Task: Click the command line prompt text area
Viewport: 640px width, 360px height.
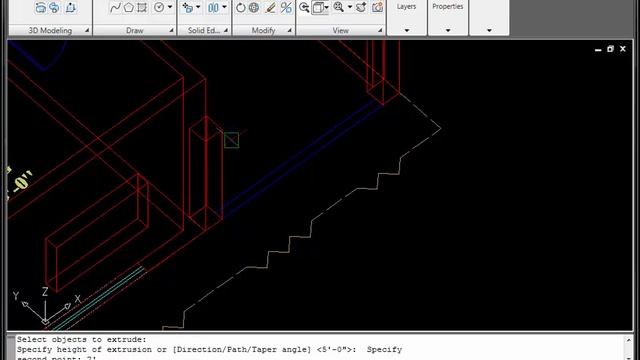Action: pos(318,349)
